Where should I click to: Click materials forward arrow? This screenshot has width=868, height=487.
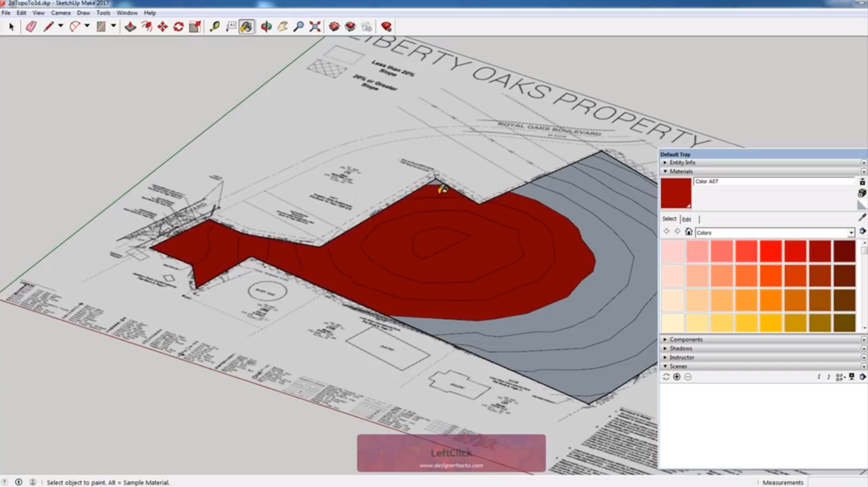click(677, 232)
